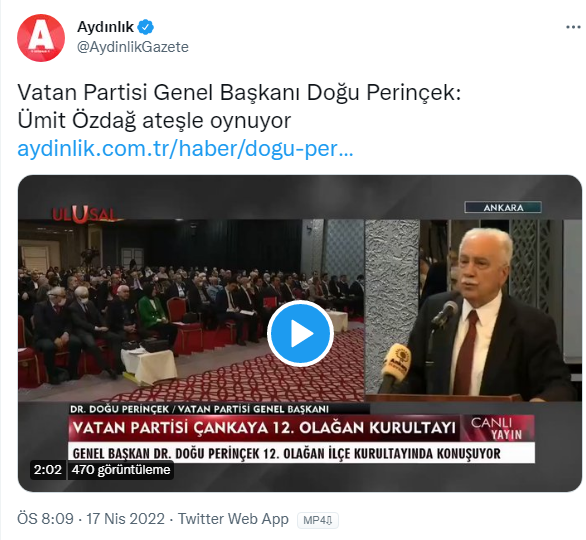Click the ULUSAL channel logo in video
The width and height of the screenshot is (586, 540).
(x=84, y=214)
